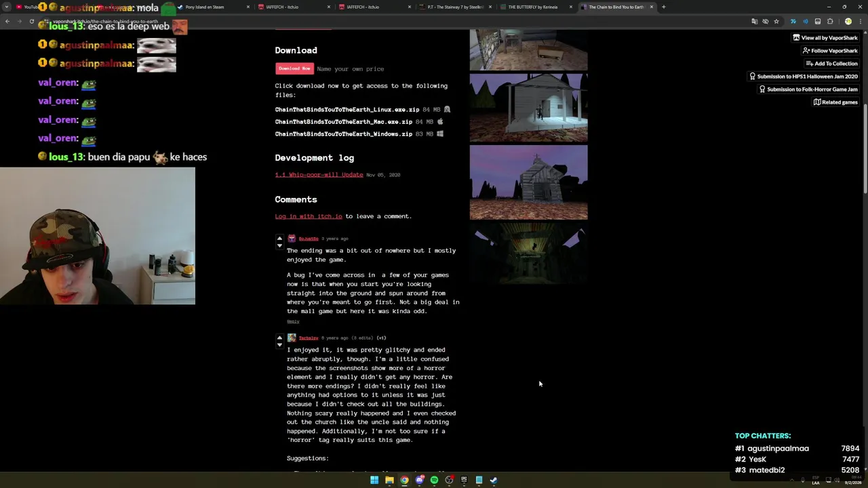The height and width of the screenshot is (488, 868).
Task: Click View all by VaporShark
Action: coord(825,38)
